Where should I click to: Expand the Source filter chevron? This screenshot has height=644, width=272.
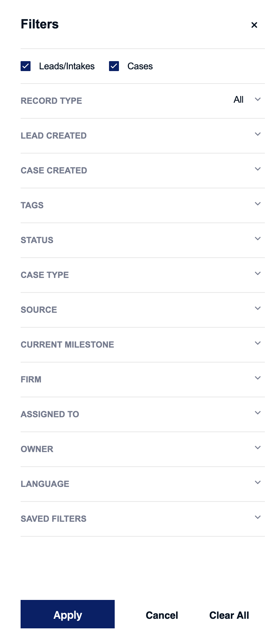pos(258,308)
